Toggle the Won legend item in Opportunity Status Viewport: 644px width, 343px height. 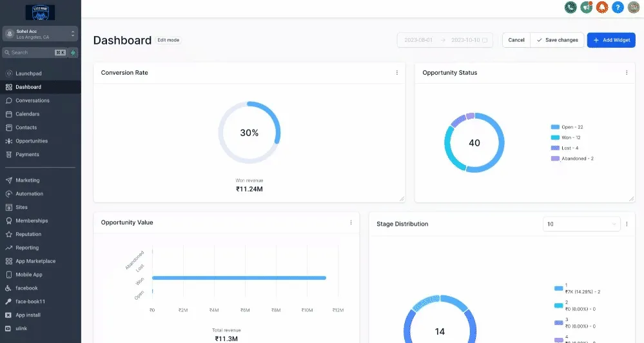click(x=565, y=137)
